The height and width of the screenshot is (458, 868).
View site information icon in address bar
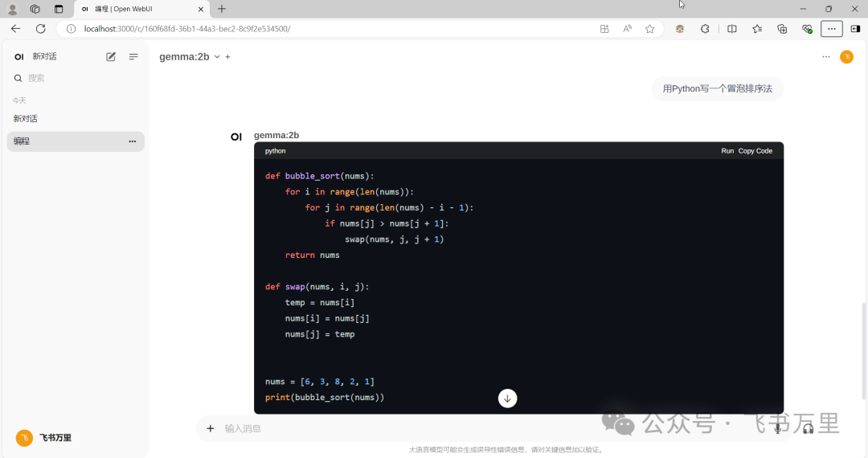coord(71,29)
